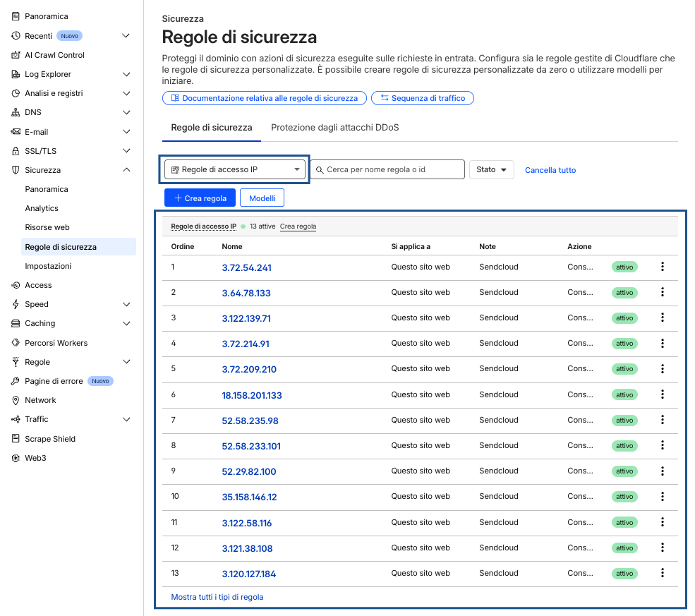Expand the SSL/TLS section chevron
The image size is (695, 616).
click(126, 151)
